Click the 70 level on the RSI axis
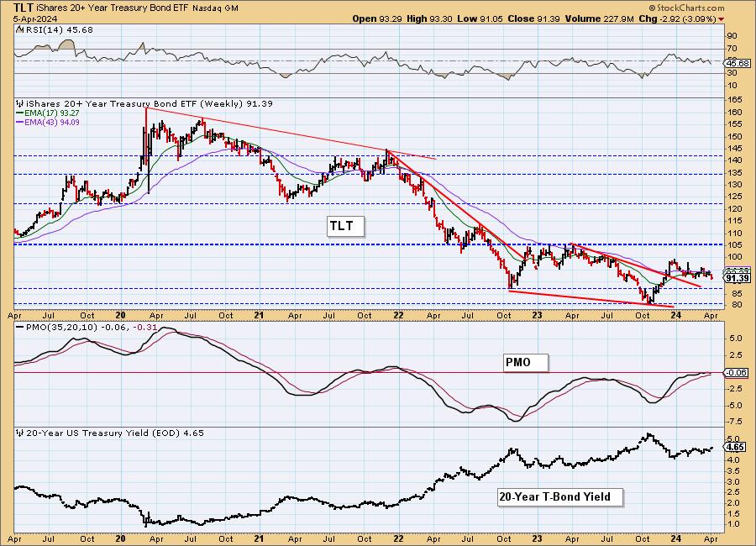756x546 pixels. [732, 49]
